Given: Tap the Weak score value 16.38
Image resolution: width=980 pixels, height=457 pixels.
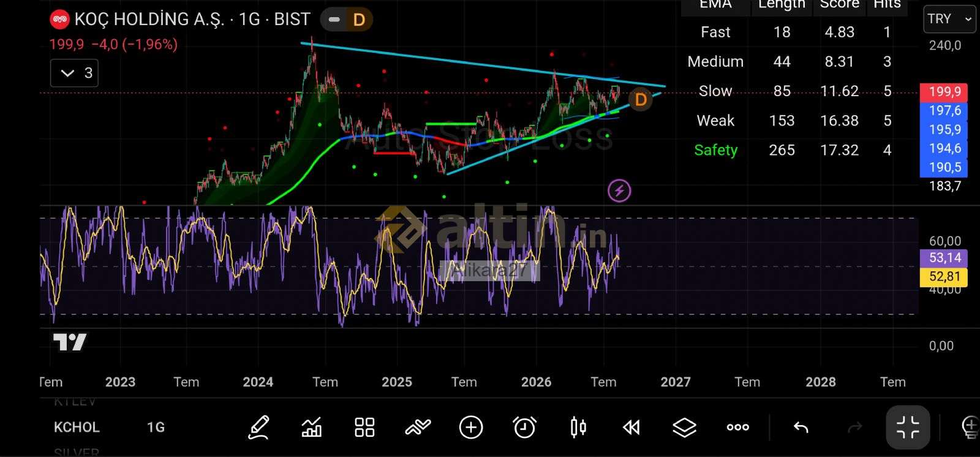Looking at the screenshot, I should tap(839, 121).
